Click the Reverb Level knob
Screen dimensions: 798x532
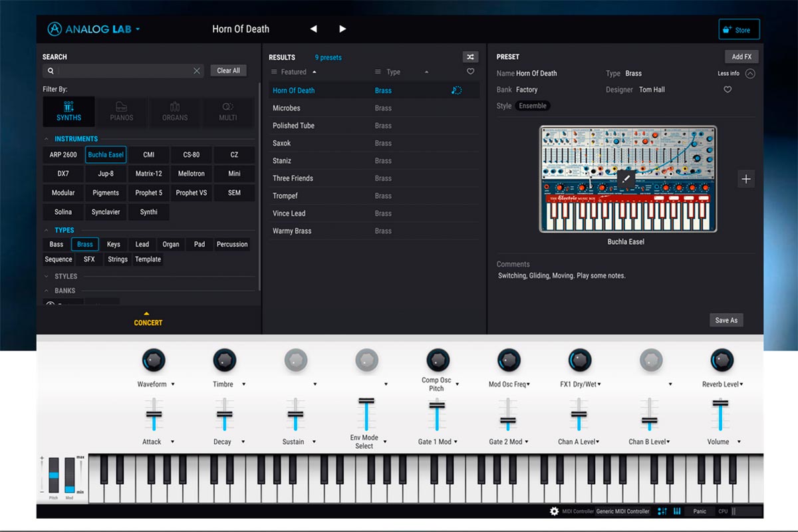point(722,360)
